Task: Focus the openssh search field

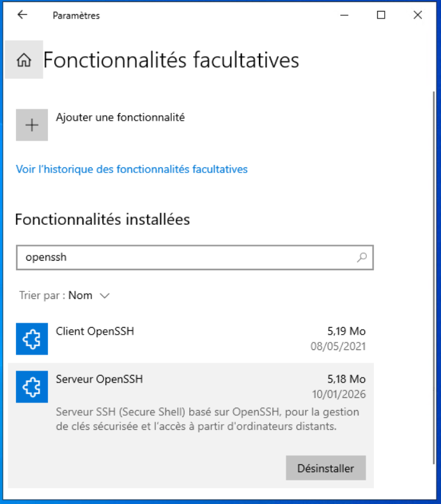Action: 185,257
